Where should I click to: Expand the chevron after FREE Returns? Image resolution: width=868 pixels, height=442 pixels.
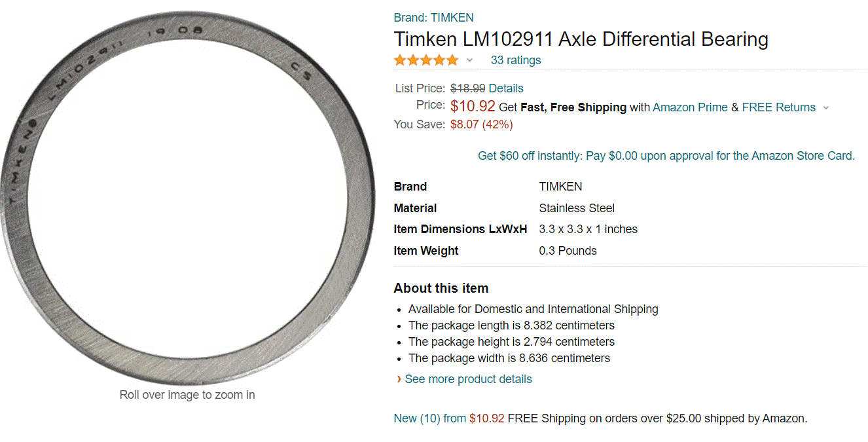click(x=825, y=108)
